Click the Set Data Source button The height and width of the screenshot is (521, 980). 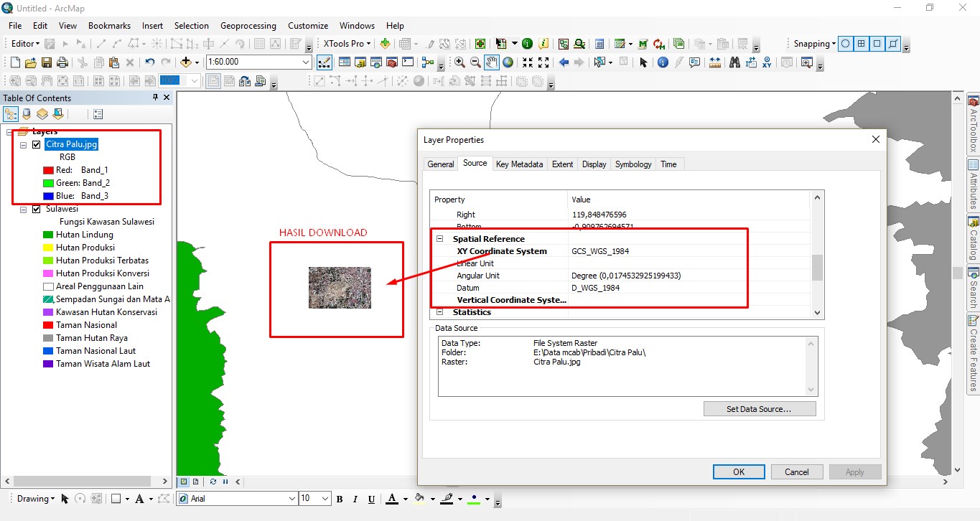pos(760,409)
